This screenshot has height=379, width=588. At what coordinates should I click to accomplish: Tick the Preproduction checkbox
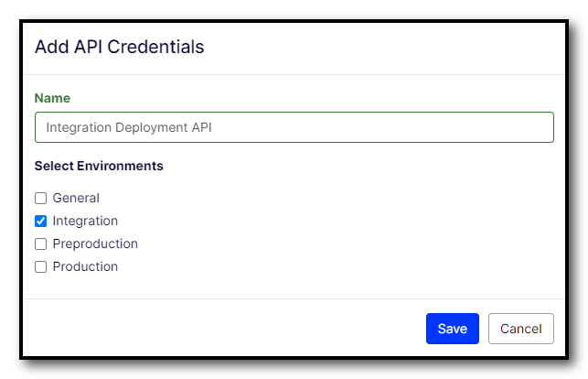[x=40, y=244]
